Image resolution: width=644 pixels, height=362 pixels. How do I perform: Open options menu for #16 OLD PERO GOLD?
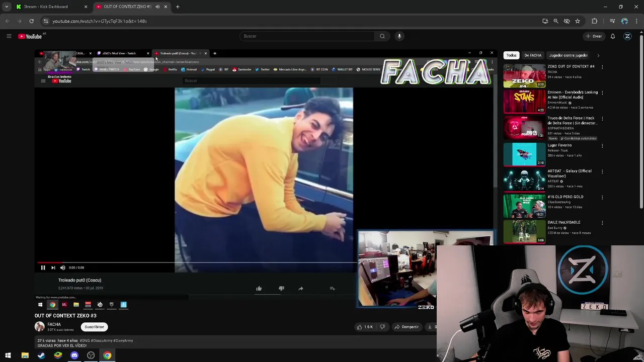(x=602, y=197)
